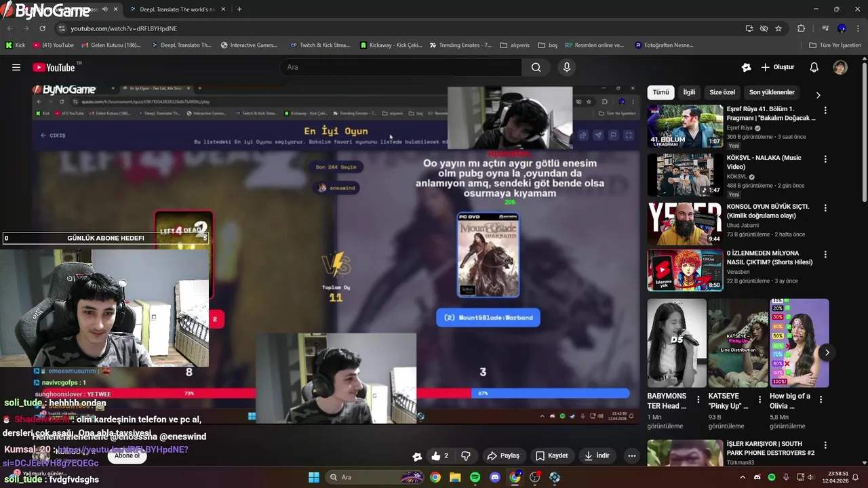Screen dimensions: 868x488
Task: Select the Son yüklenenler filter chip
Action: (772, 92)
